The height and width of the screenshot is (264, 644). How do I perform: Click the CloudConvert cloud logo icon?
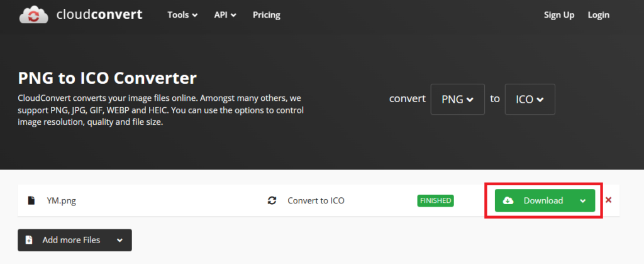35,15
